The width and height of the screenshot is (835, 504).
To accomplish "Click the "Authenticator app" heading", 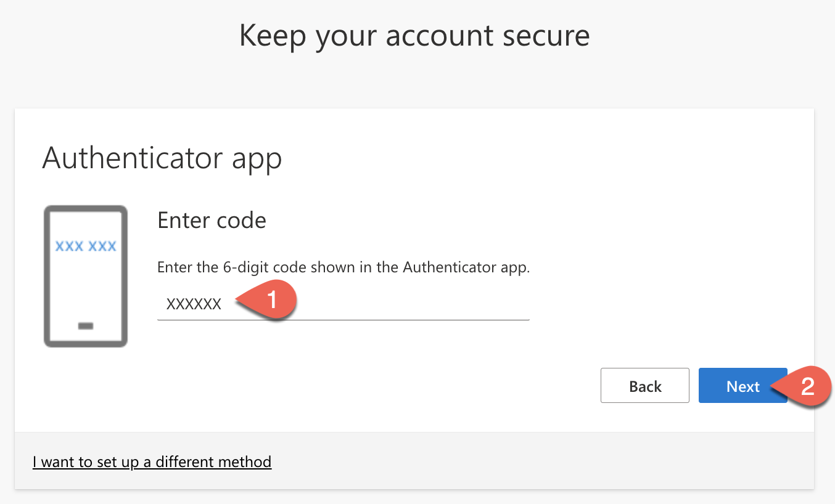I will pos(162,158).
